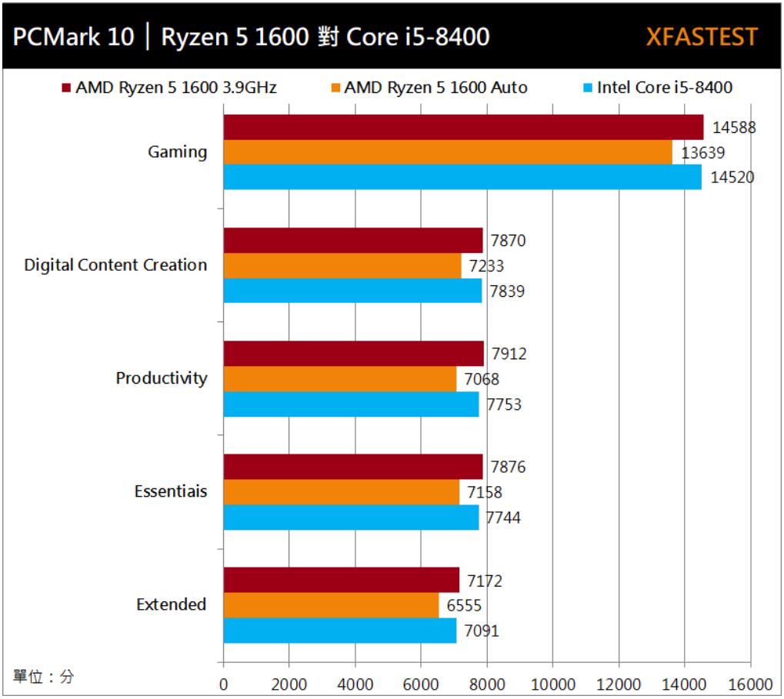Click the Gaming blue bar valued 14520
This screenshot has width=784, height=699.
(462, 178)
